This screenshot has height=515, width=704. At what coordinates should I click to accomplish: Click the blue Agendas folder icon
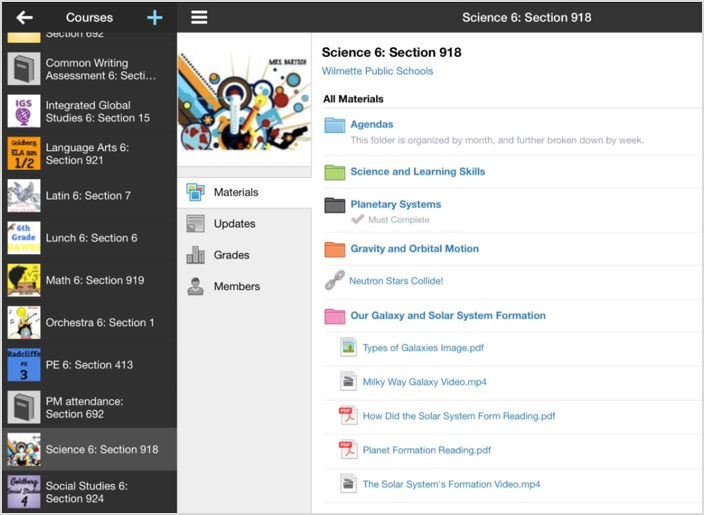click(334, 125)
